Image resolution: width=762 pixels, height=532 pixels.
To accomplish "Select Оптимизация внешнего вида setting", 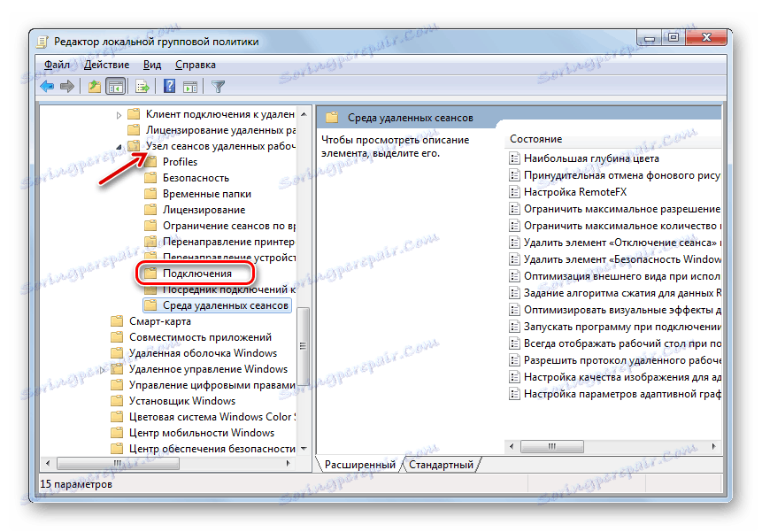I will point(621,276).
